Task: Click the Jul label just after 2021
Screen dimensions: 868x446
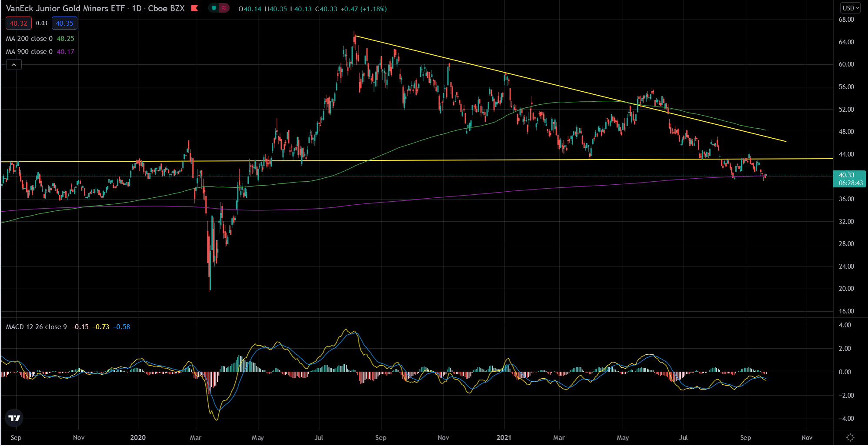Action: [x=684, y=438]
